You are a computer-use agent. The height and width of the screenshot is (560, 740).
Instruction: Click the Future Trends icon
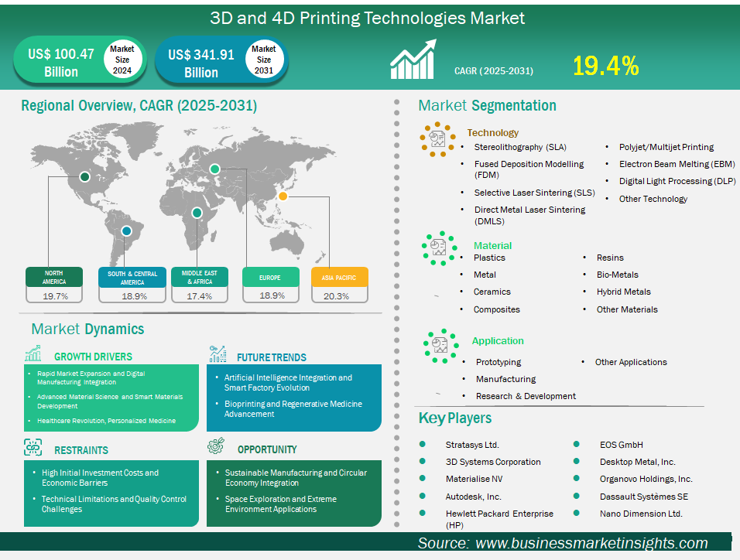pos(218,355)
